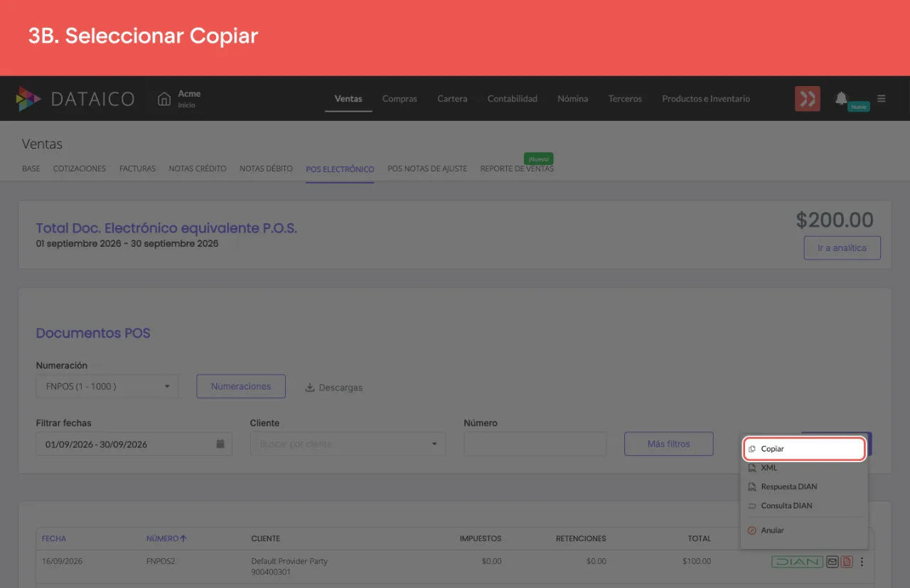910x588 pixels.
Task: Click the red double-arrow icon
Action: pos(808,99)
